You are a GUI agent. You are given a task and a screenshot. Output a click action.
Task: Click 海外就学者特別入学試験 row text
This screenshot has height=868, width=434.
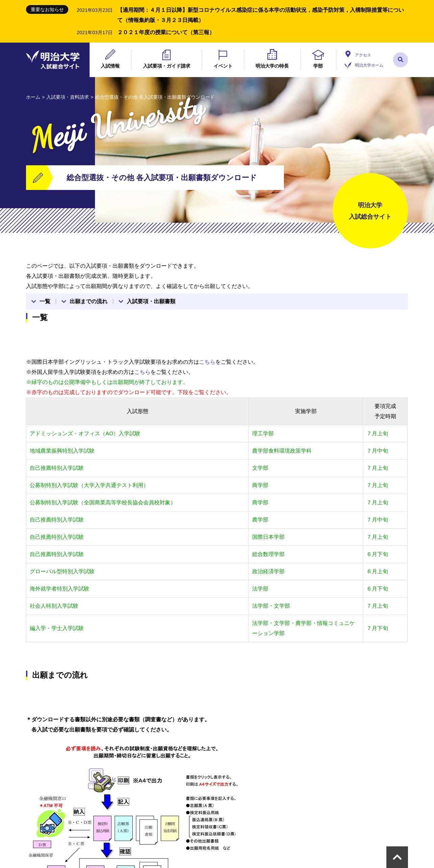point(59,589)
